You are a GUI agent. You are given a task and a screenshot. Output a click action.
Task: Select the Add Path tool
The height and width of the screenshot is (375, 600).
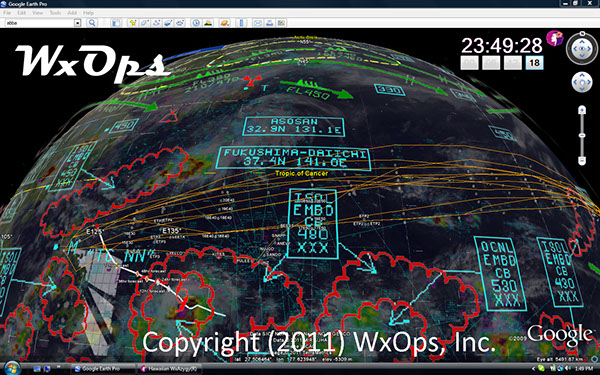(x=157, y=23)
